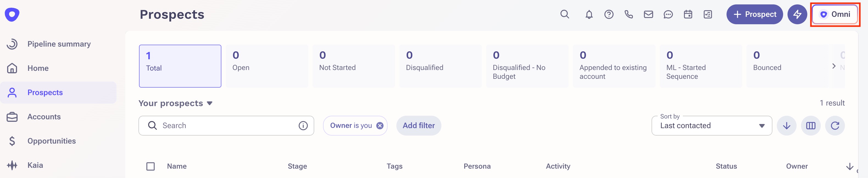Click the search magnifier icon in header
This screenshot has width=868, height=178.
click(x=565, y=14)
